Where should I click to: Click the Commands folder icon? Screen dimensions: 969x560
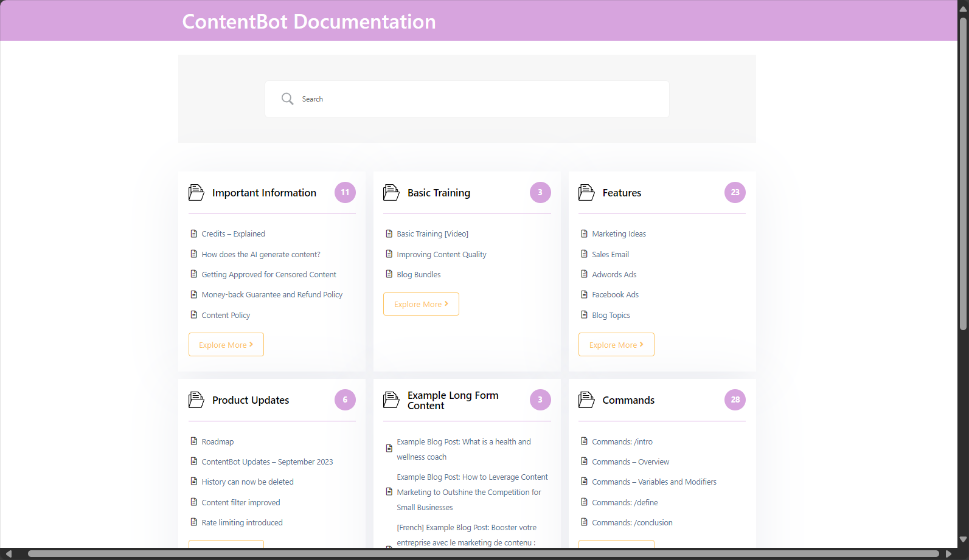(x=586, y=399)
